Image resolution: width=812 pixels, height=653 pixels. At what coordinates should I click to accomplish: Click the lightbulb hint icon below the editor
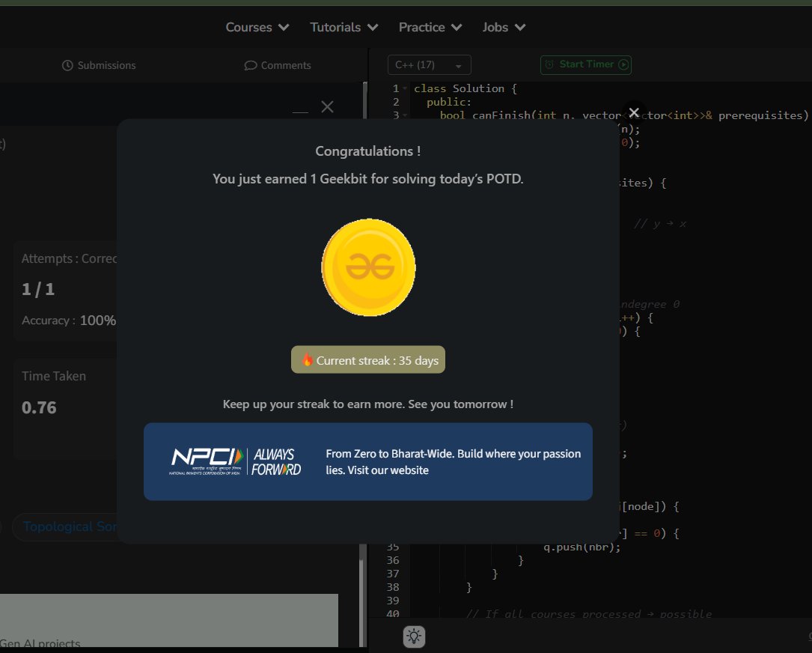414,637
